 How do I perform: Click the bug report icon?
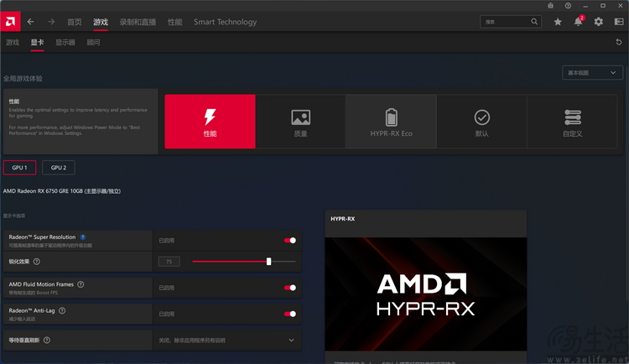point(550,6)
